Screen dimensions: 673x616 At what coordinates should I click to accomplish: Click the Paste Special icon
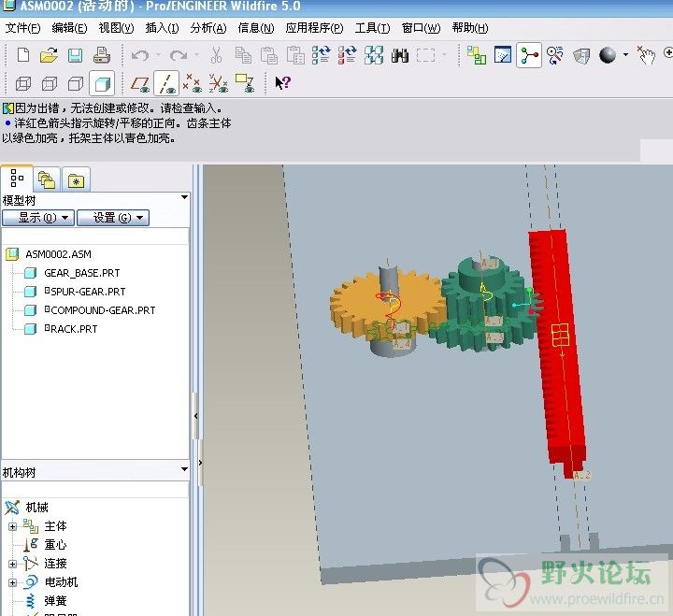pyautogui.click(x=295, y=56)
